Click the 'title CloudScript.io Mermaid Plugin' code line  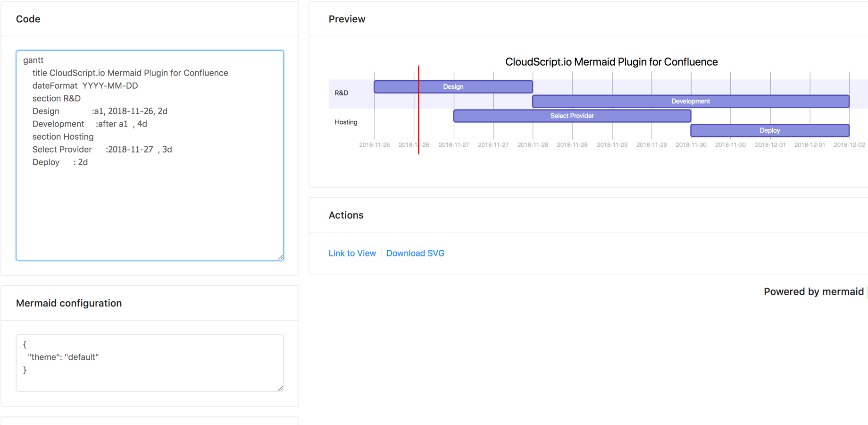pyautogui.click(x=130, y=73)
